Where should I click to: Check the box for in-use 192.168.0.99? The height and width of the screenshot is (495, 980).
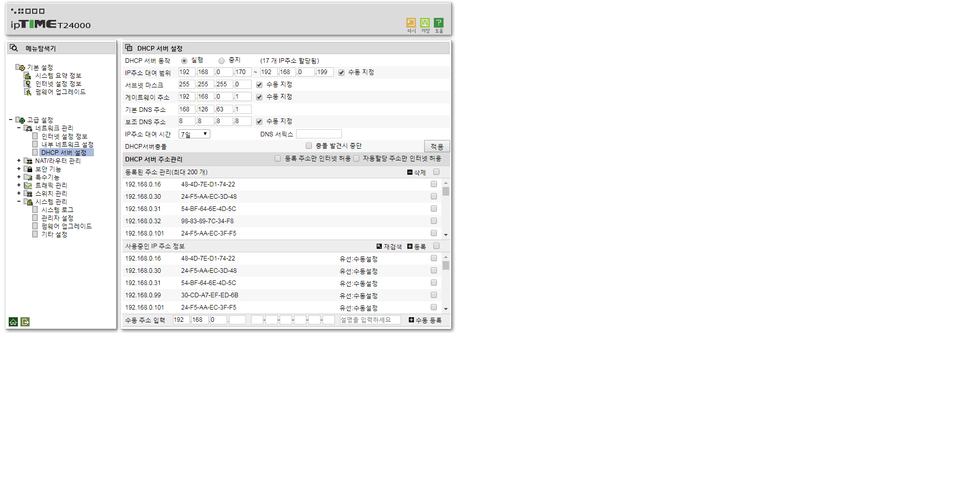coord(434,295)
